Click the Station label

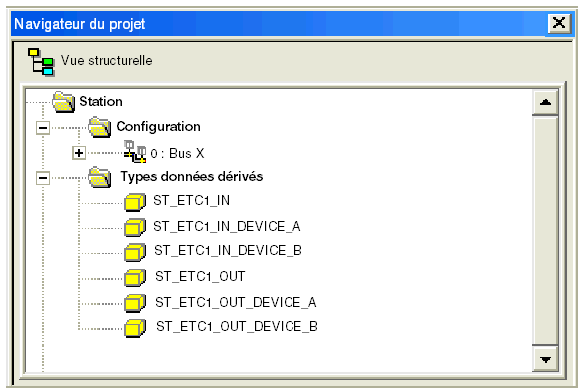coord(101,102)
